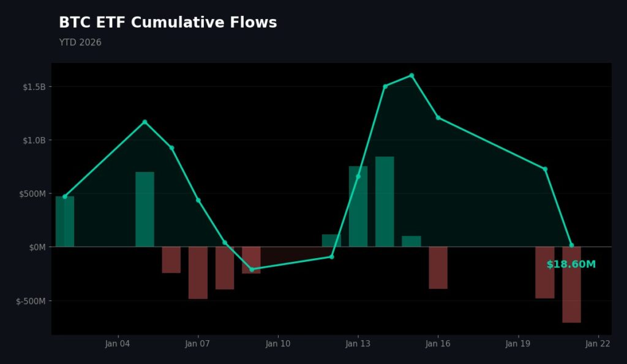Click the Jan 10 x-axis tick label
Viewport: 627px width, 364px height.
[278, 344]
